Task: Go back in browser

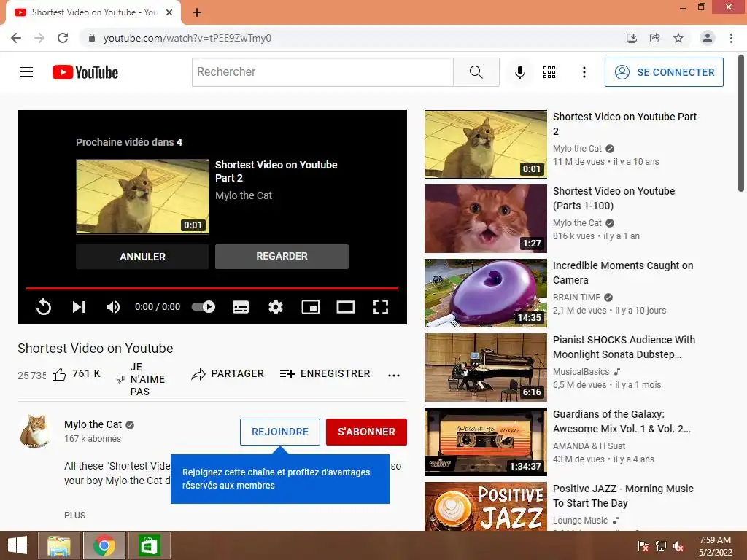Action: click(16, 38)
